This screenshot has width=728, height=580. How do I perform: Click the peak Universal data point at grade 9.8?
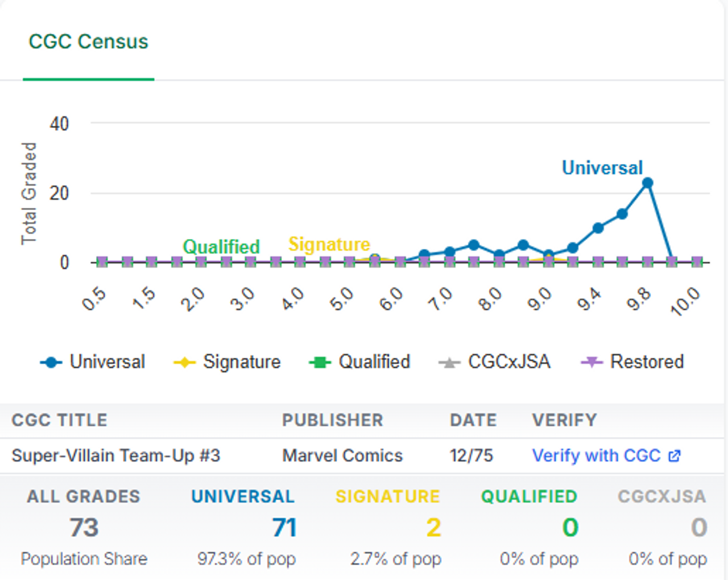[647, 183]
